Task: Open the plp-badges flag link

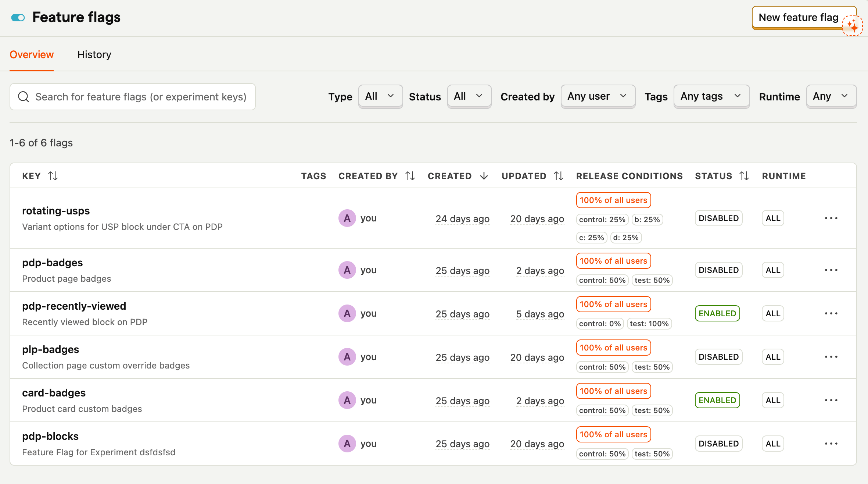Action: point(51,349)
